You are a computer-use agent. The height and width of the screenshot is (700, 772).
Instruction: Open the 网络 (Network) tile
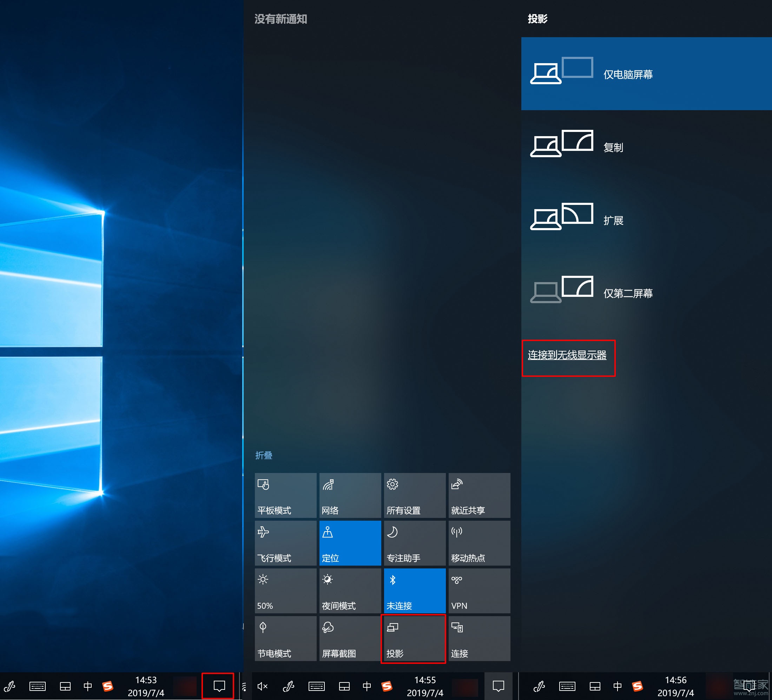point(350,495)
